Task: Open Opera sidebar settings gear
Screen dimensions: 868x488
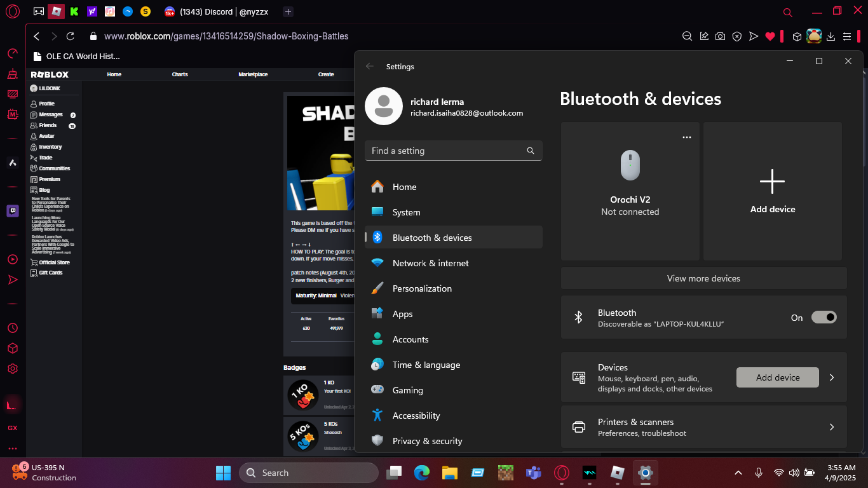Action: (13, 369)
